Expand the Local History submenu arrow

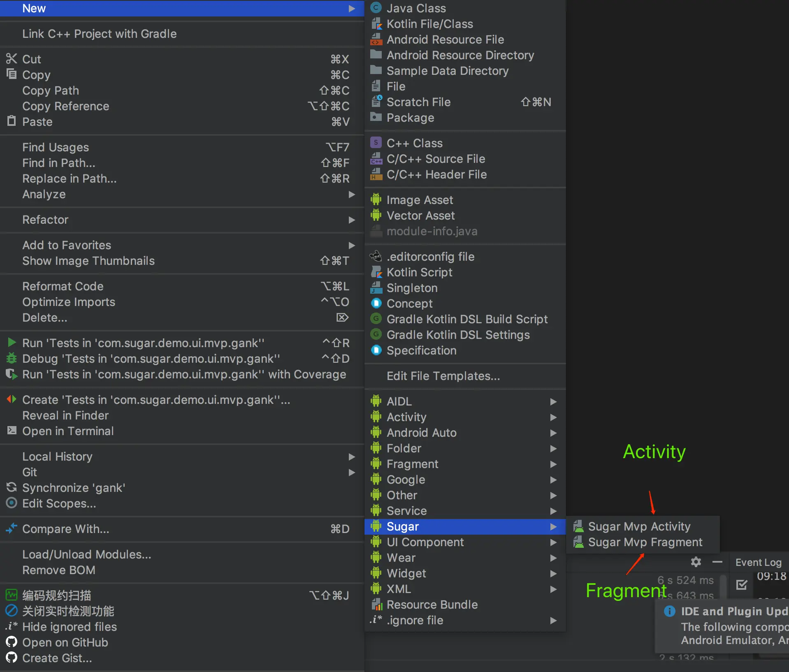coord(352,456)
